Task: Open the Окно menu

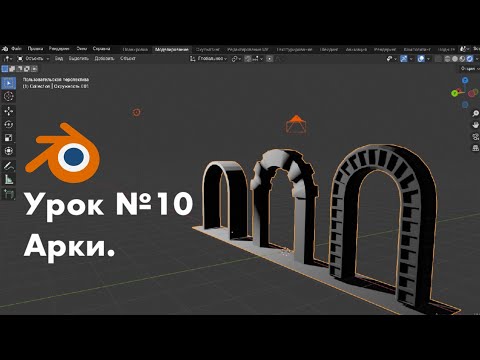Action: click(82, 49)
